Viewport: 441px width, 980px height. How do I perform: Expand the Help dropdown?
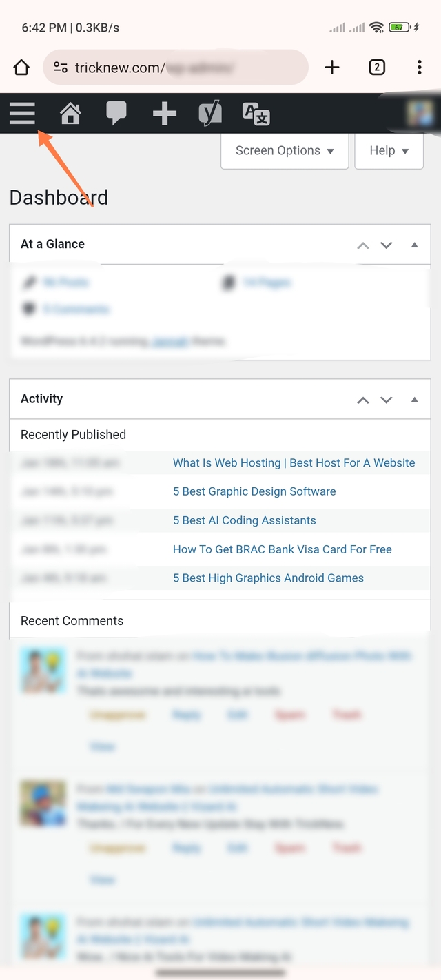coord(389,151)
